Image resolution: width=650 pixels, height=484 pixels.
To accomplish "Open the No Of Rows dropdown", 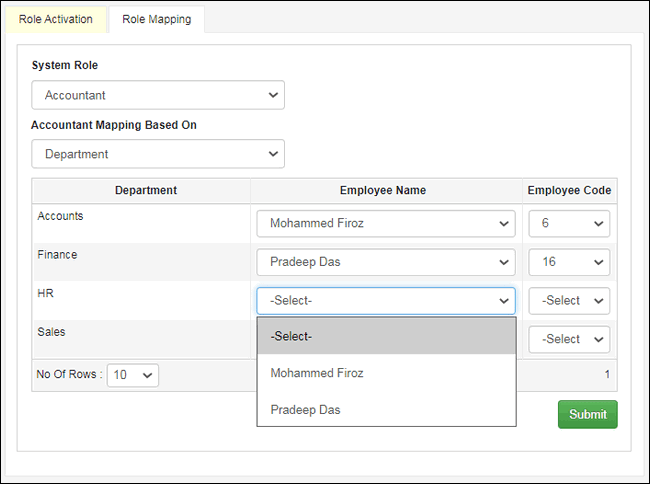I will click(x=133, y=375).
